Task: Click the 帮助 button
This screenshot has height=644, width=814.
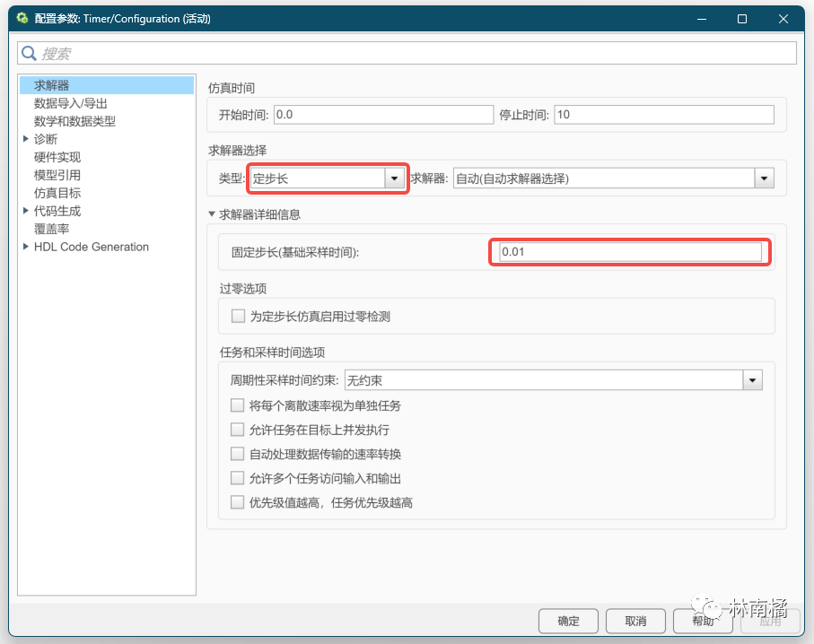Action: tap(703, 621)
